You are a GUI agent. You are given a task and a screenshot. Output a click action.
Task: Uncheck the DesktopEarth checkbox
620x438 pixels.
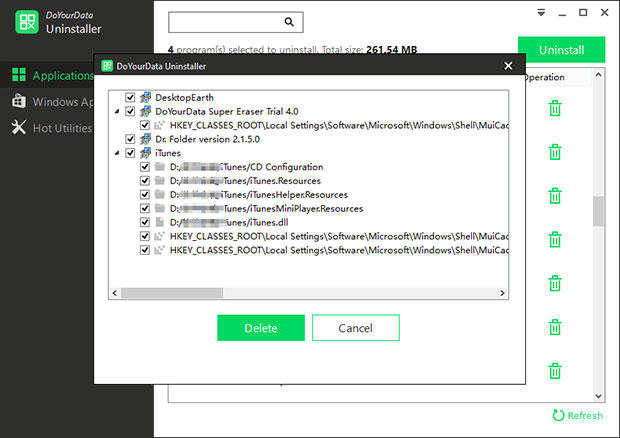pos(130,97)
